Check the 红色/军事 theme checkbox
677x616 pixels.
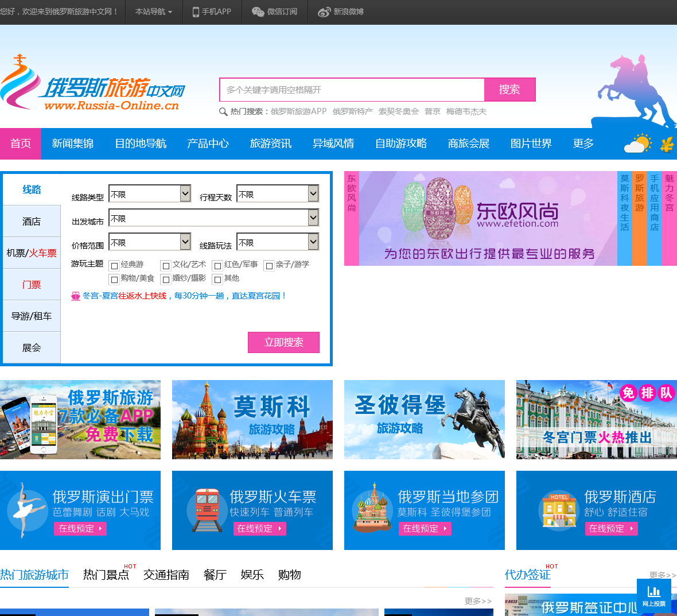(x=217, y=266)
